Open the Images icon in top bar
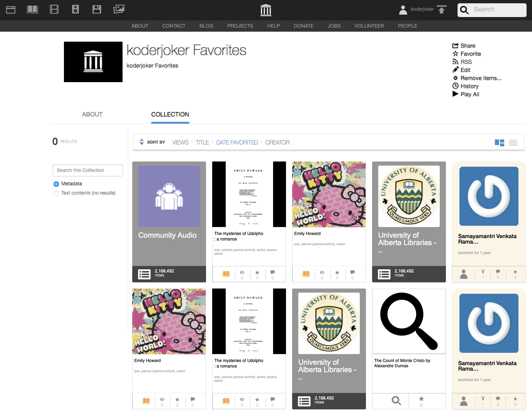 pyautogui.click(x=119, y=9)
